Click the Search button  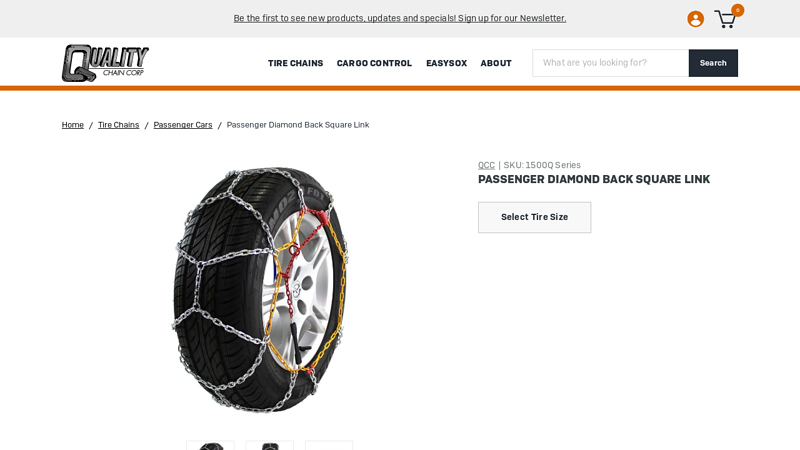click(713, 63)
